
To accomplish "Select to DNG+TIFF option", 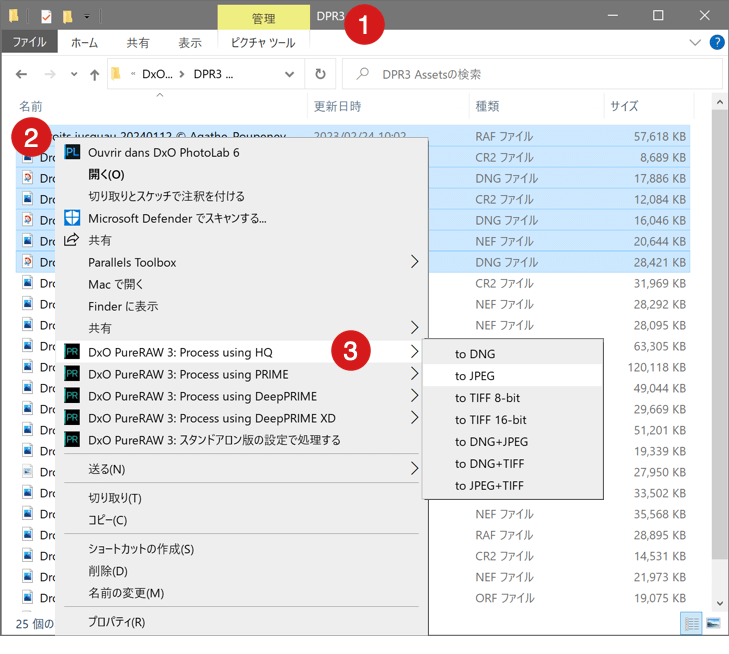I will [513, 463].
